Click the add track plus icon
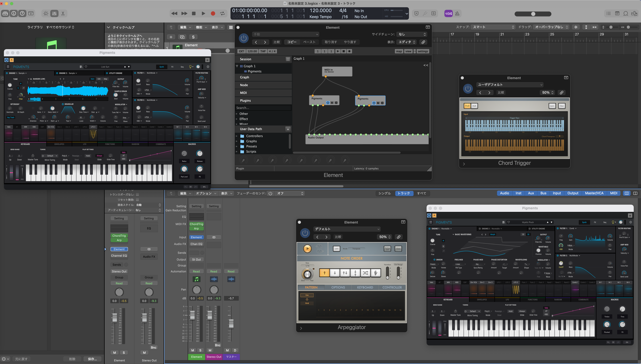641x364 pixels. 171,37
